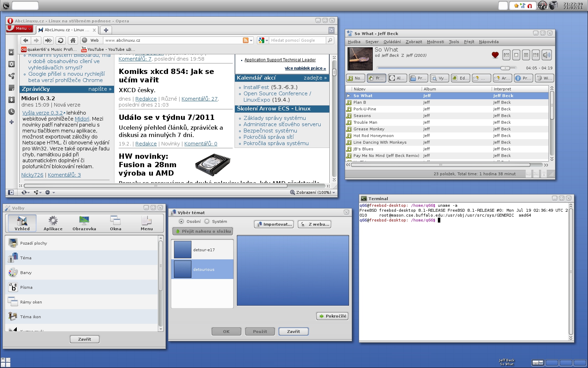Image resolution: width=588 pixels, height=368 pixels.
Task: Toggle the Al... album view button
Action: click(x=398, y=78)
